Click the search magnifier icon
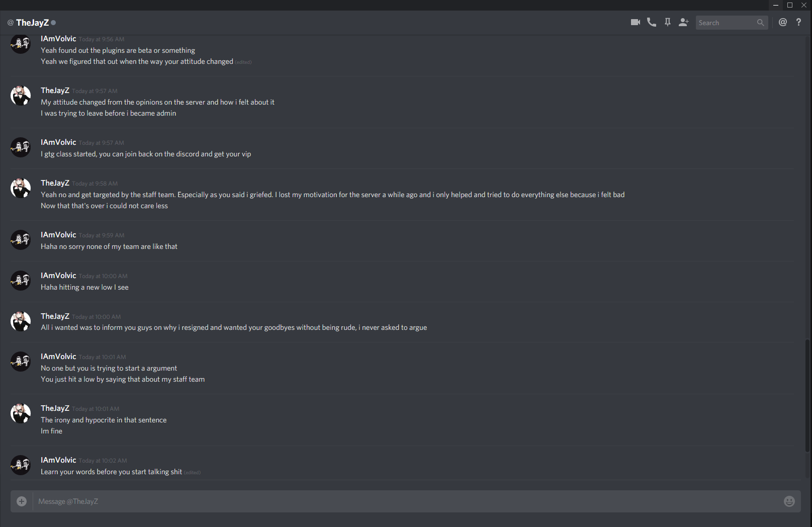 pyautogui.click(x=760, y=23)
